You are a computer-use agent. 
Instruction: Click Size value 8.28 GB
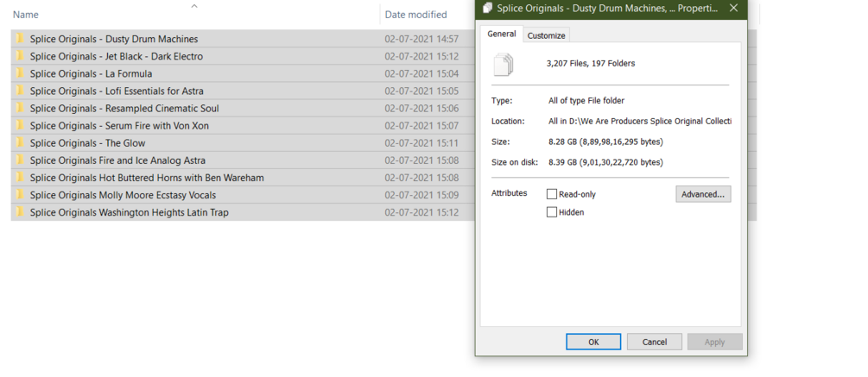[605, 141]
